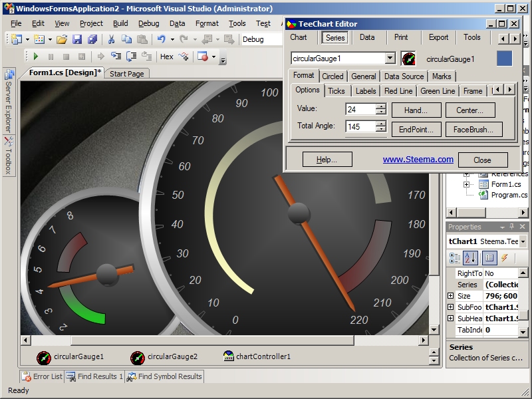Select chartController1 component in the tray
Screen dimensions: 532x399
click(x=257, y=356)
